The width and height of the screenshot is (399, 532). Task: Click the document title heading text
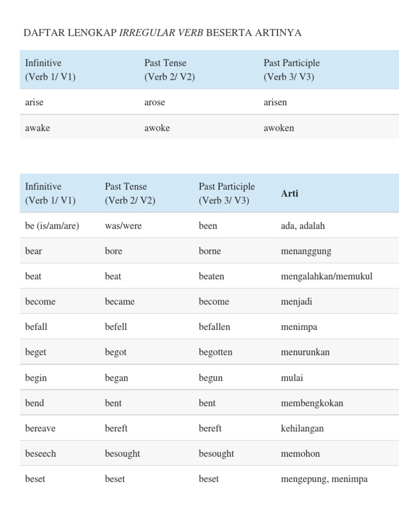pos(162,33)
